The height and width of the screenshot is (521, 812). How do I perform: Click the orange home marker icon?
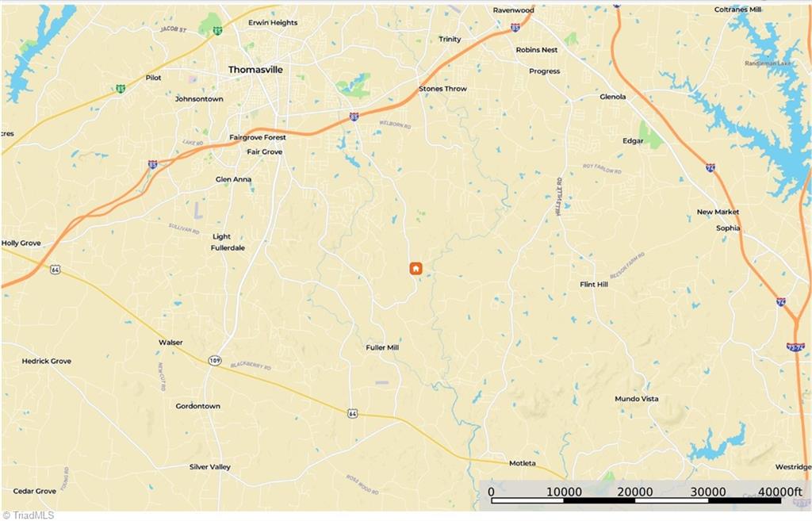(x=416, y=268)
